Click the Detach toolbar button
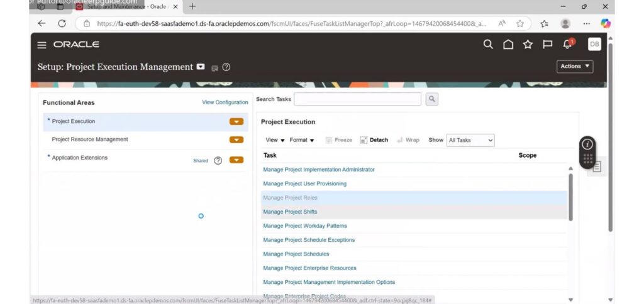 [x=374, y=140]
